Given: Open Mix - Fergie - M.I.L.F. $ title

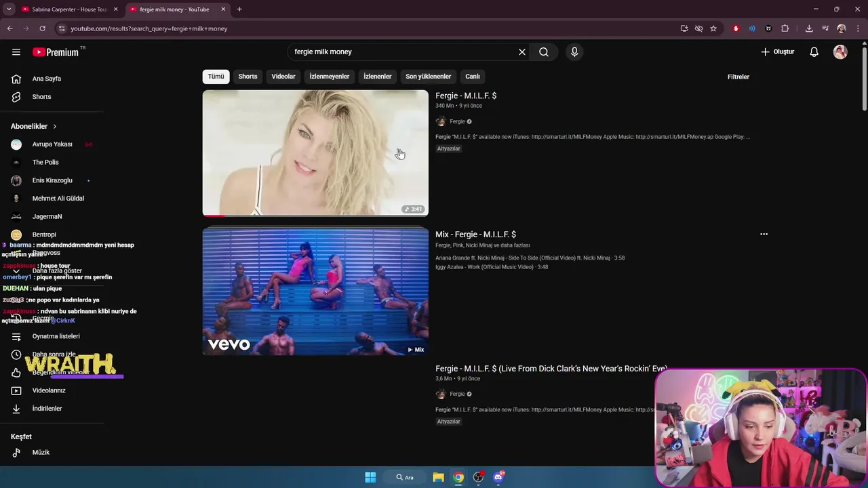Looking at the screenshot, I should pos(475,234).
